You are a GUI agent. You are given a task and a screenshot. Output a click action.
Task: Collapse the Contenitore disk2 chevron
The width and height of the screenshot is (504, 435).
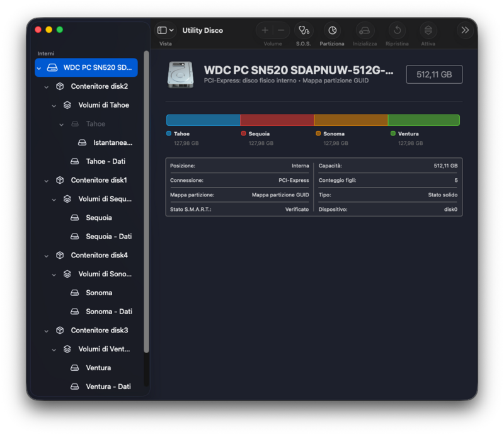(47, 87)
